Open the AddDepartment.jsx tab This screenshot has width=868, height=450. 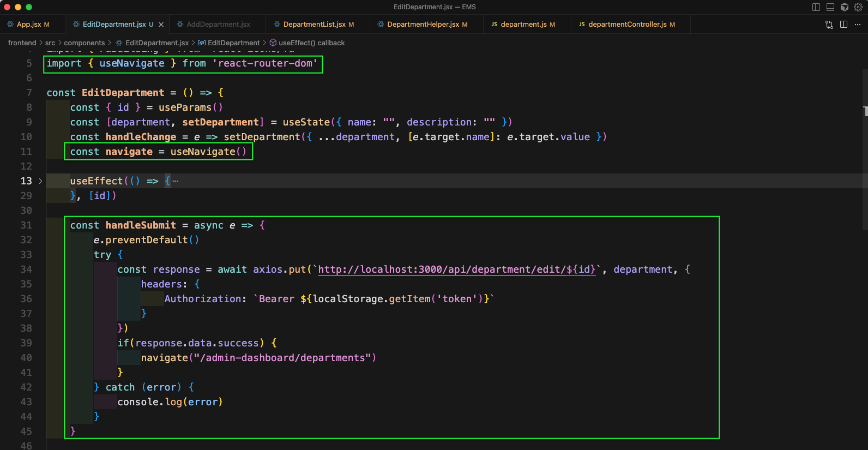click(218, 25)
